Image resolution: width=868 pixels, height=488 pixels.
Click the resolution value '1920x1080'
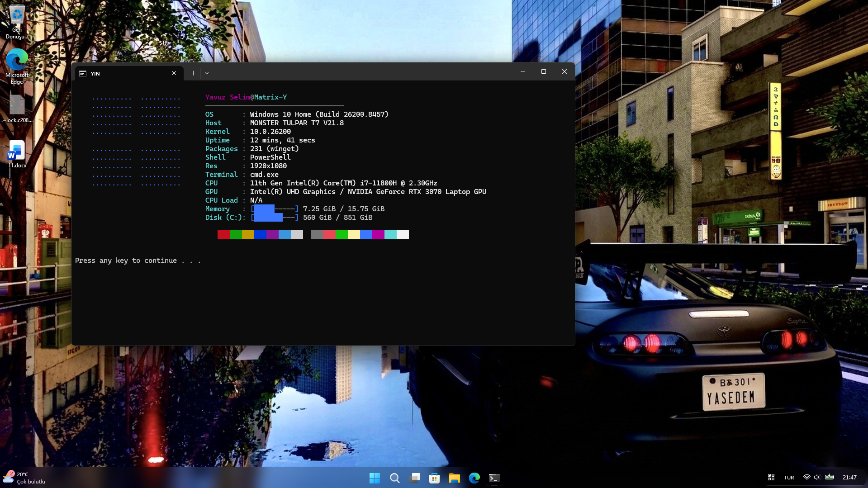(268, 166)
